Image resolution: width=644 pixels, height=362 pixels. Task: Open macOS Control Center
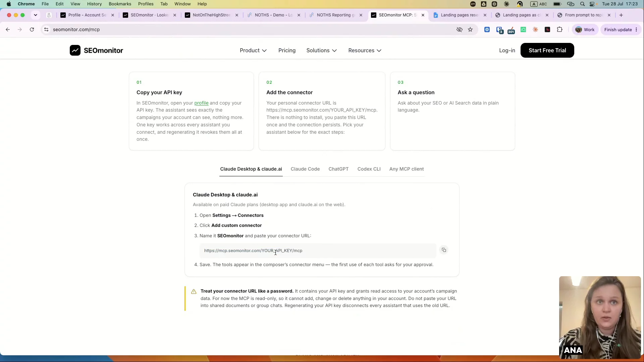592,4
